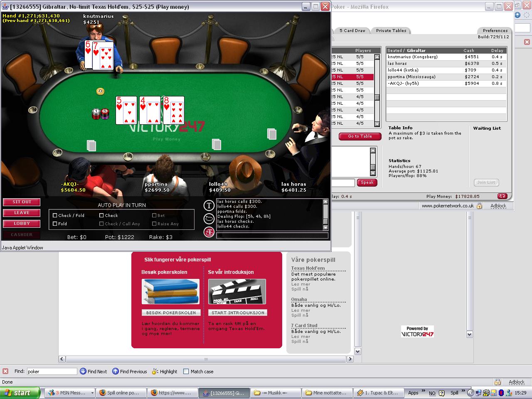Viewport: 532px width, 399px height.
Task: Click the red crossed-T icon
Action: (209, 232)
